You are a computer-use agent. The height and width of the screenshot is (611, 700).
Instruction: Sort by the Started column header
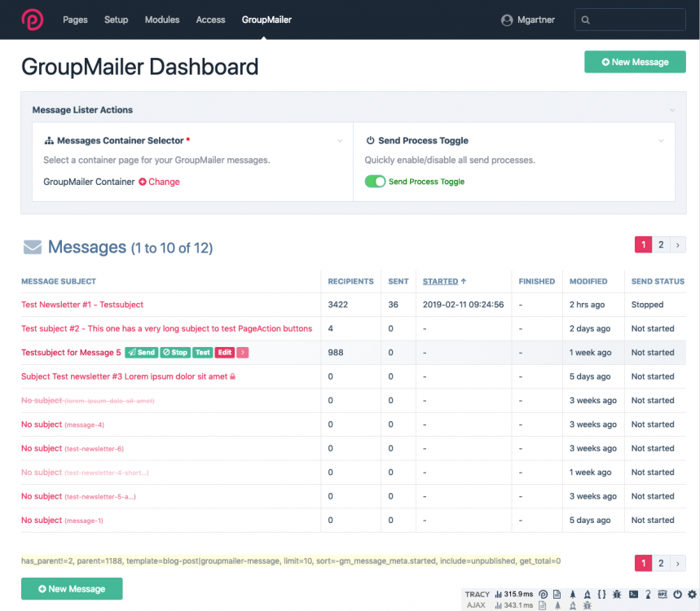click(441, 281)
